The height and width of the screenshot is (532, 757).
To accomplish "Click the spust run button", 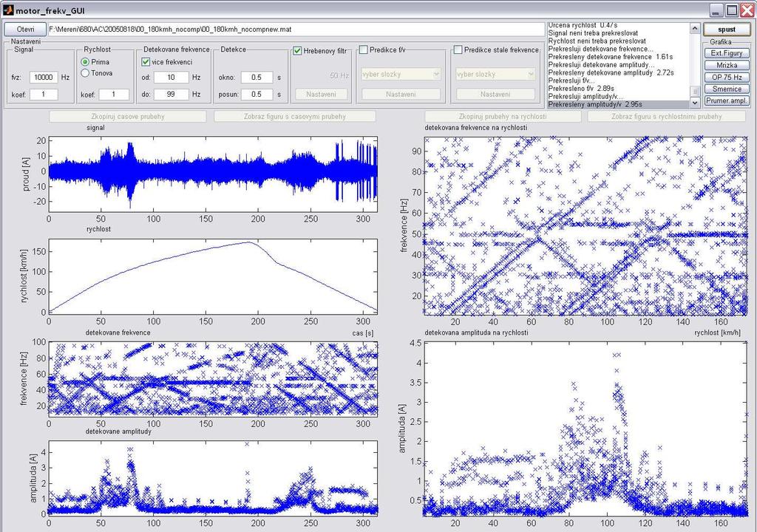I will pos(727,30).
